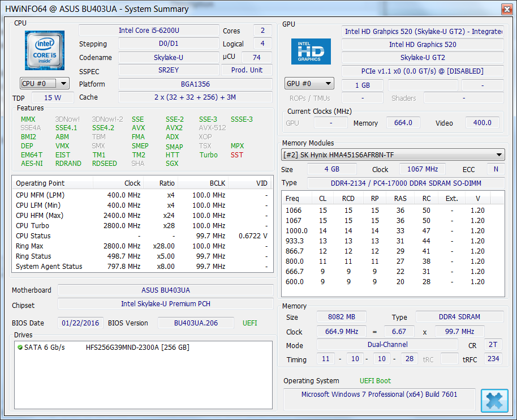The height and width of the screenshot is (420, 517).
Task: Click the BCLK column header
Action: 203,183
